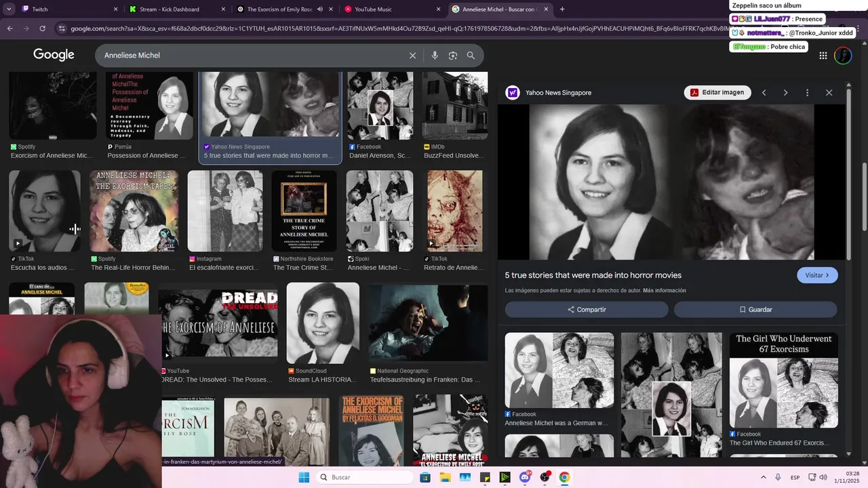Click the taskbar Buscar search box
This screenshot has width=868, height=488.
(x=365, y=477)
